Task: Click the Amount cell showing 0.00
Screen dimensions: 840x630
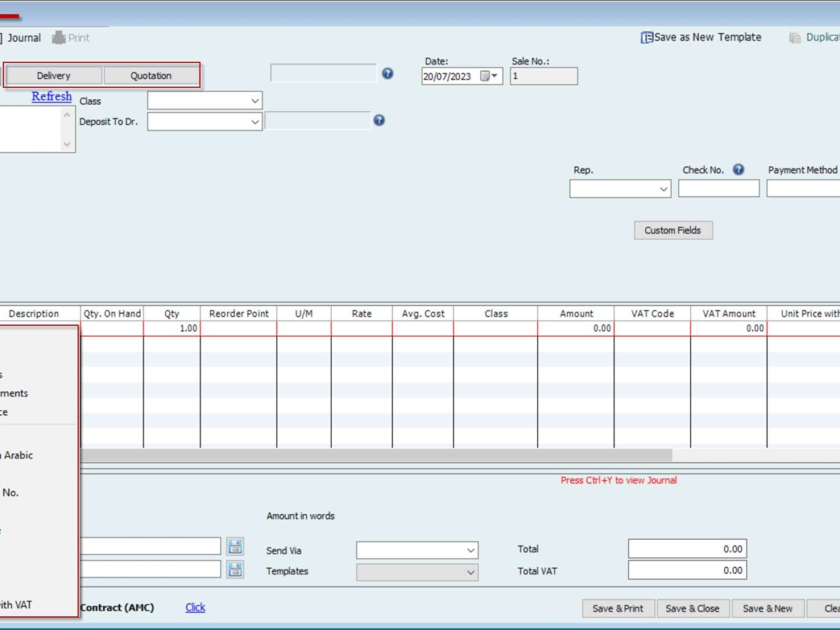Action: [x=576, y=328]
